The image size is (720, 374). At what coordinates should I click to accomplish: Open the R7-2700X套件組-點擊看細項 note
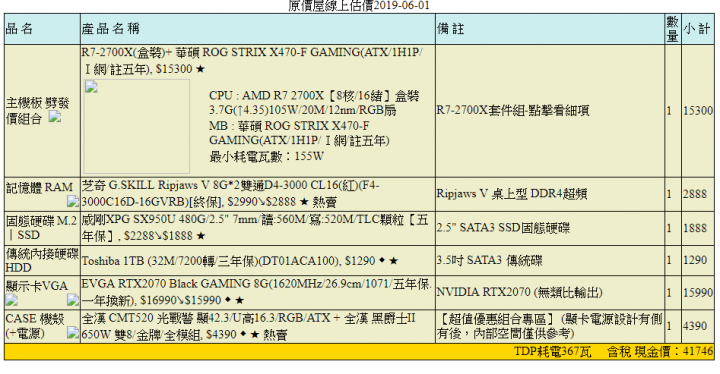pos(513,111)
